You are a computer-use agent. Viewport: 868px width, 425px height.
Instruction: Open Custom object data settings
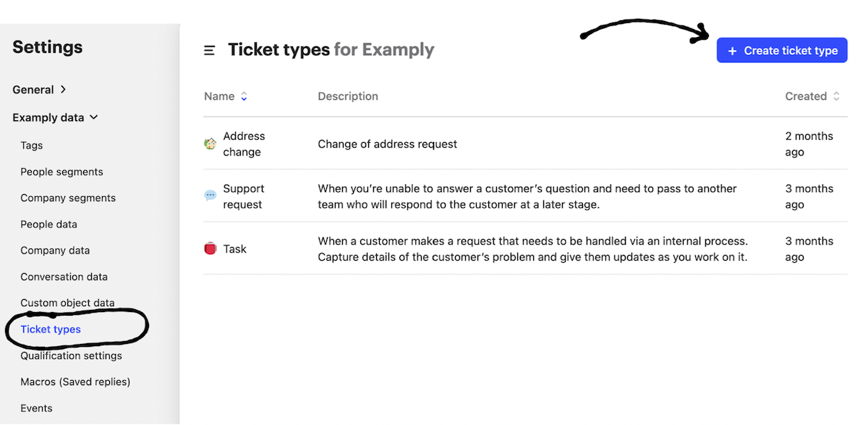(67, 303)
